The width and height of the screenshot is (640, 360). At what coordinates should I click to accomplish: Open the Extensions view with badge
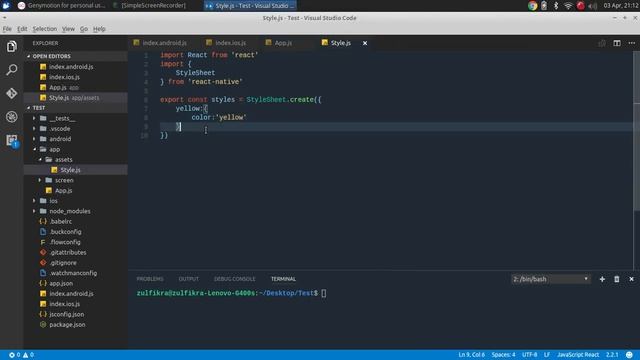tap(11, 141)
